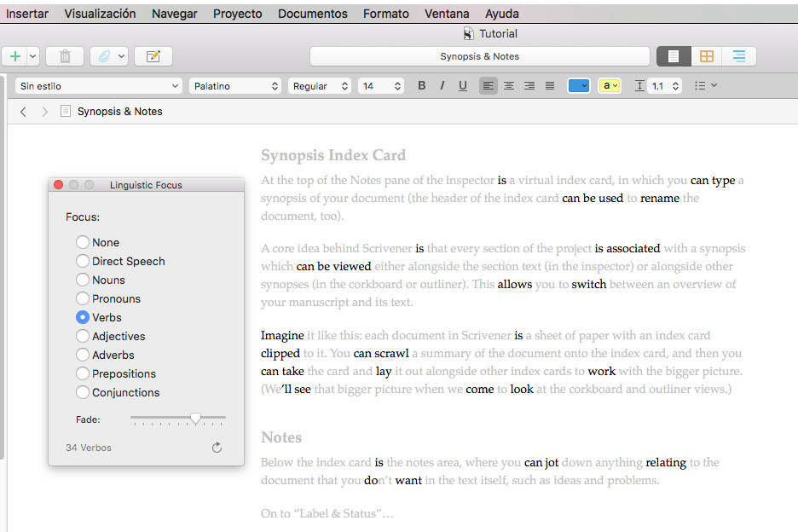Image resolution: width=798 pixels, height=532 pixels.
Task: Open the Sin estilo style dropdown
Action: coord(98,85)
